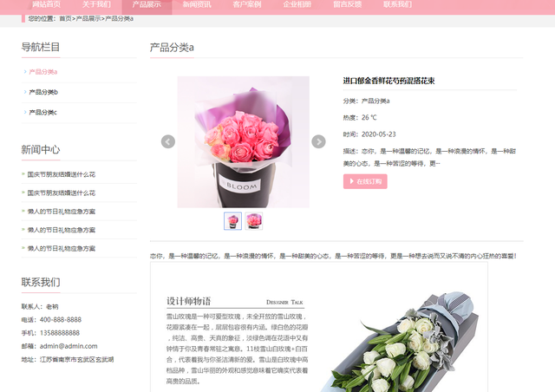555x392 pixels.
Task: Click the 分类: 产品分类a detail line
Action: tap(366, 101)
